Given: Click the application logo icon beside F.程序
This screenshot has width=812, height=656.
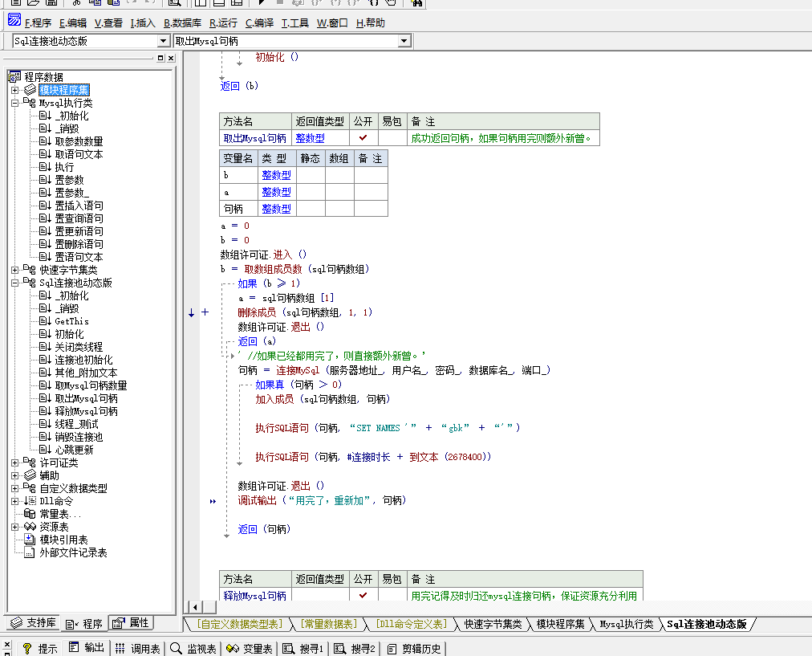Looking at the screenshot, I should click(x=14, y=20).
